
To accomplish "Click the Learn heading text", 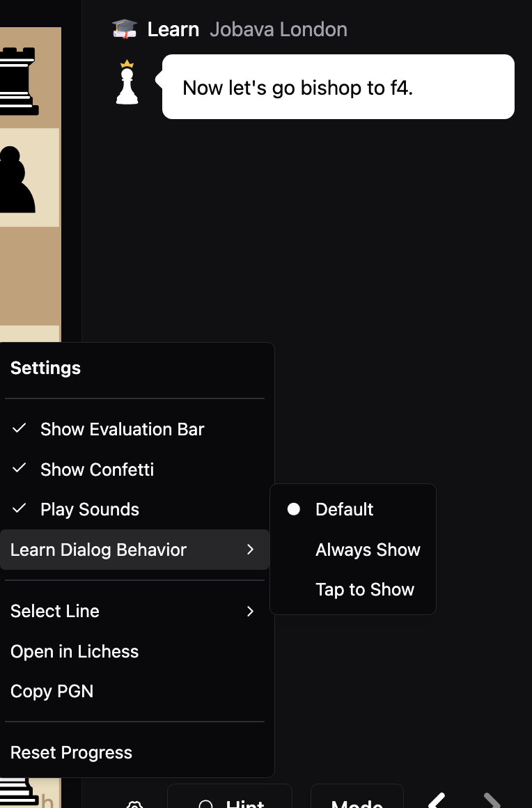I will click(x=173, y=29).
